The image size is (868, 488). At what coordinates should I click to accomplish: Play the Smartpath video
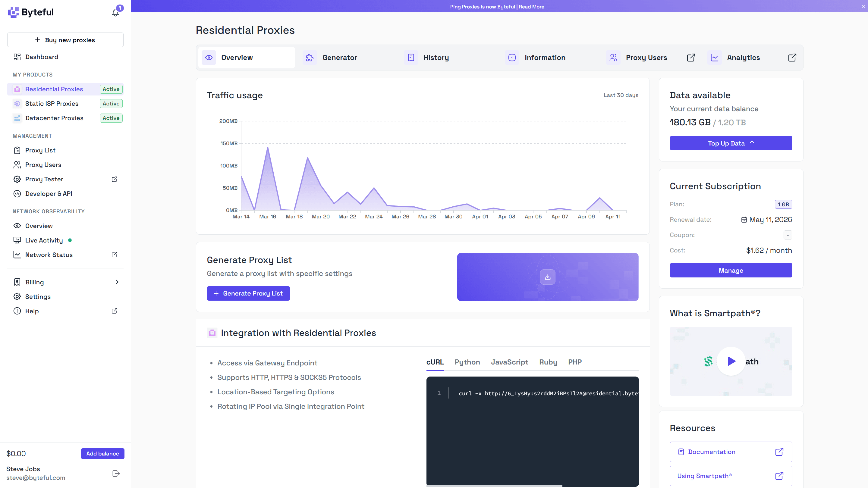731,361
